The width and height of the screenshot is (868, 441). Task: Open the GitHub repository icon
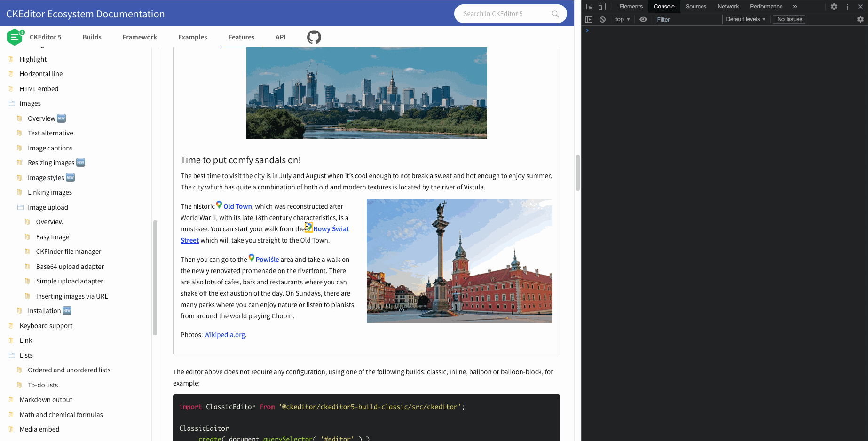click(x=314, y=37)
